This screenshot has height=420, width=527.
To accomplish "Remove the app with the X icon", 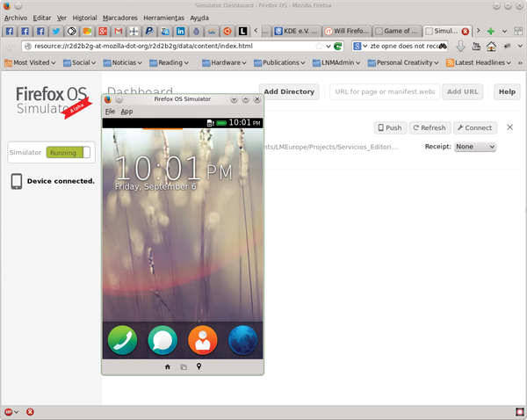I will point(509,127).
